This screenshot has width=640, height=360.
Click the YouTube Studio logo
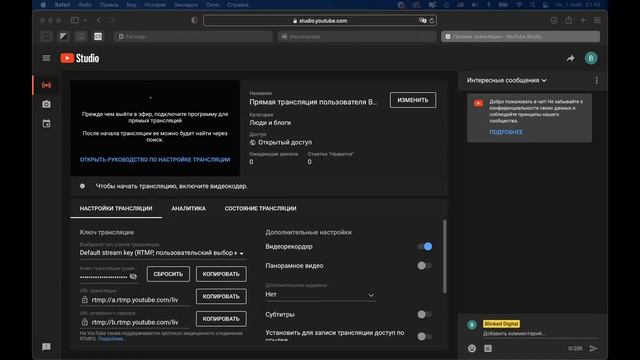tap(80, 58)
